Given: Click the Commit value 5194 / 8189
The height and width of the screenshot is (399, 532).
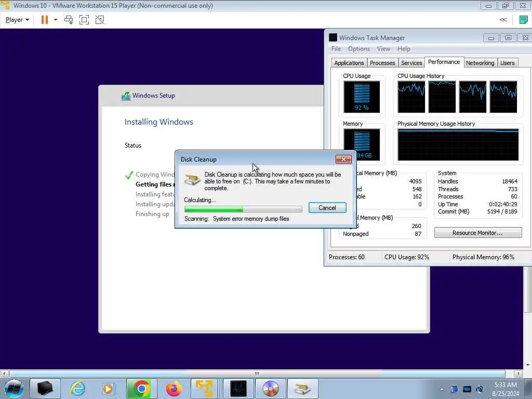Looking at the screenshot, I should click(502, 211).
